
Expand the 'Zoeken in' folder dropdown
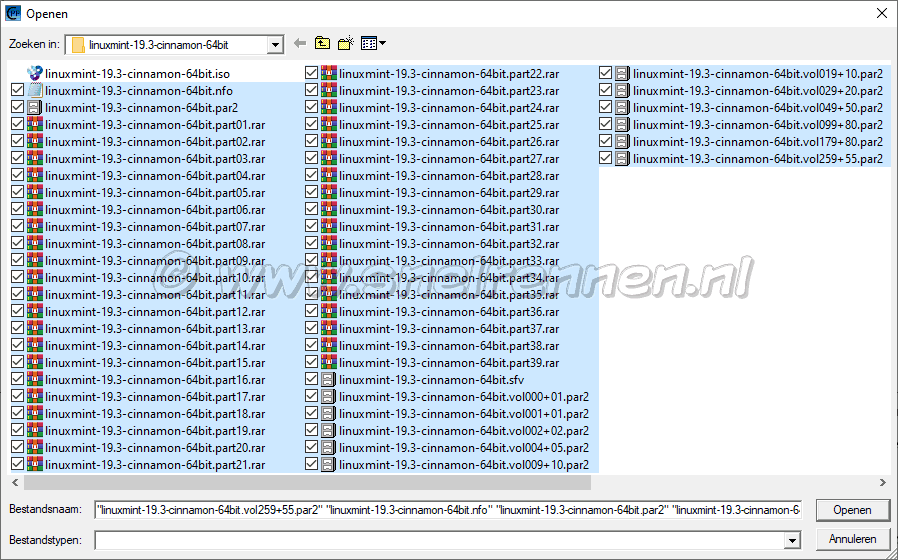click(275, 45)
